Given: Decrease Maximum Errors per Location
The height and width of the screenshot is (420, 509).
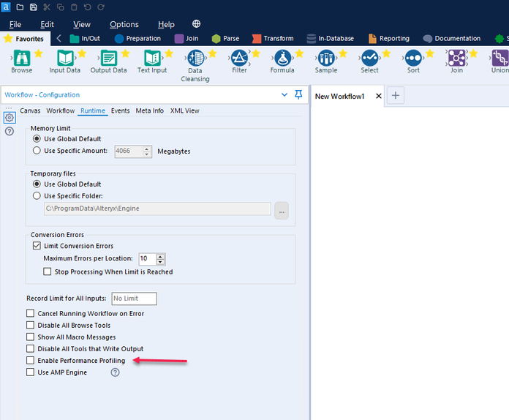Looking at the screenshot, I should (x=160, y=261).
